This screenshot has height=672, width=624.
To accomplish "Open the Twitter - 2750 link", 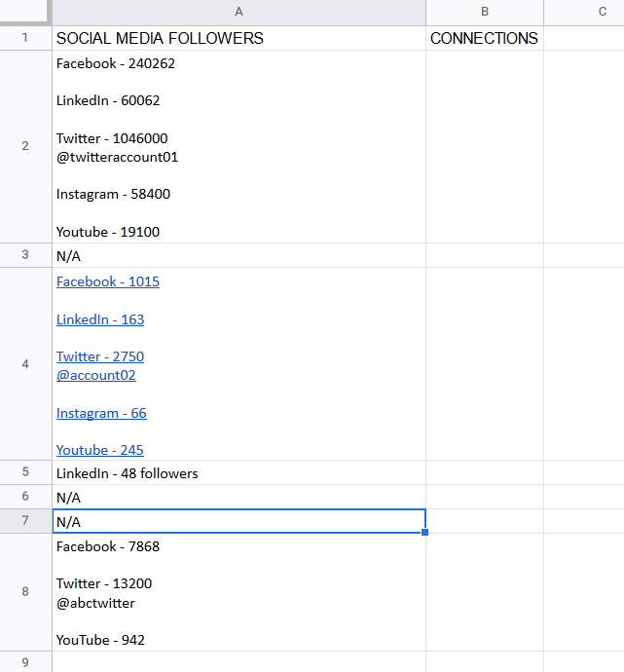I will [x=100, y=356].
